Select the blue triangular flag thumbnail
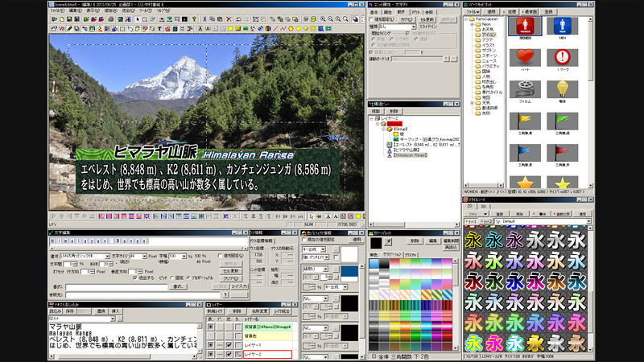Viewport: 644px width, 362px height. pyautogui.click(x=525, y=153)
